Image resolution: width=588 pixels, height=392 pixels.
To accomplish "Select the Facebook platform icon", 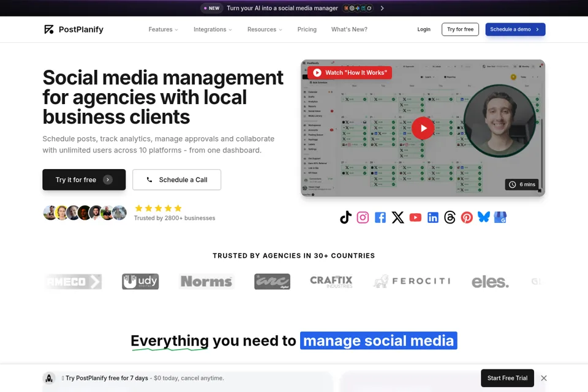I will coord(380,217).
